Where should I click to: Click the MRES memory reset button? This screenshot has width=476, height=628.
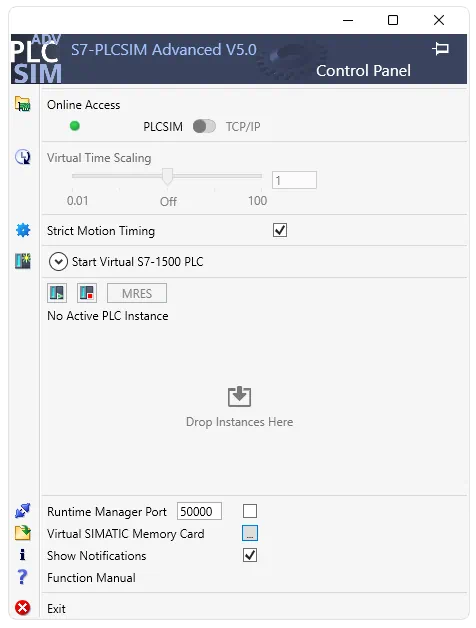click(137, 293)
